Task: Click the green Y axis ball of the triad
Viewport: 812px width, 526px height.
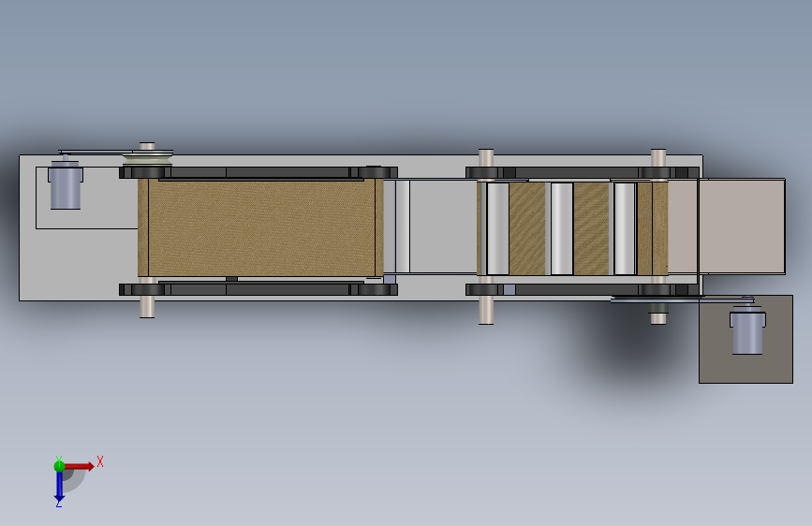Action: coord(59,466)
